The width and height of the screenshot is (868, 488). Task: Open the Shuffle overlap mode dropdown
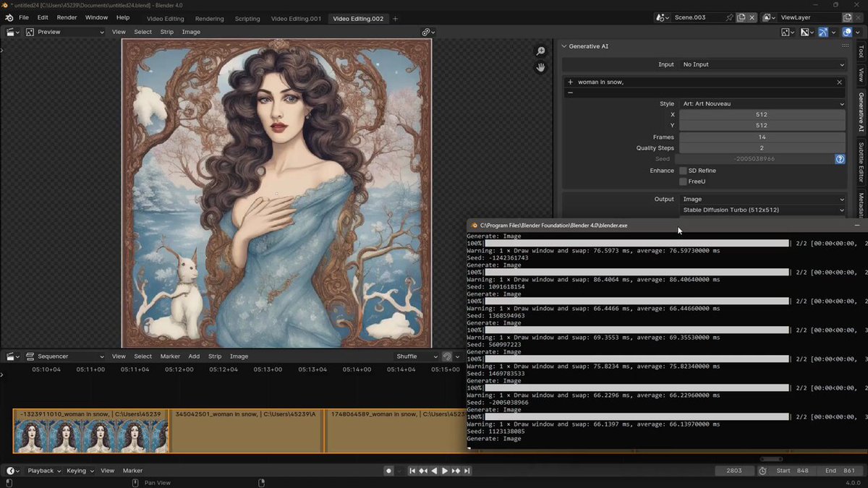click(x=416, y=356)
